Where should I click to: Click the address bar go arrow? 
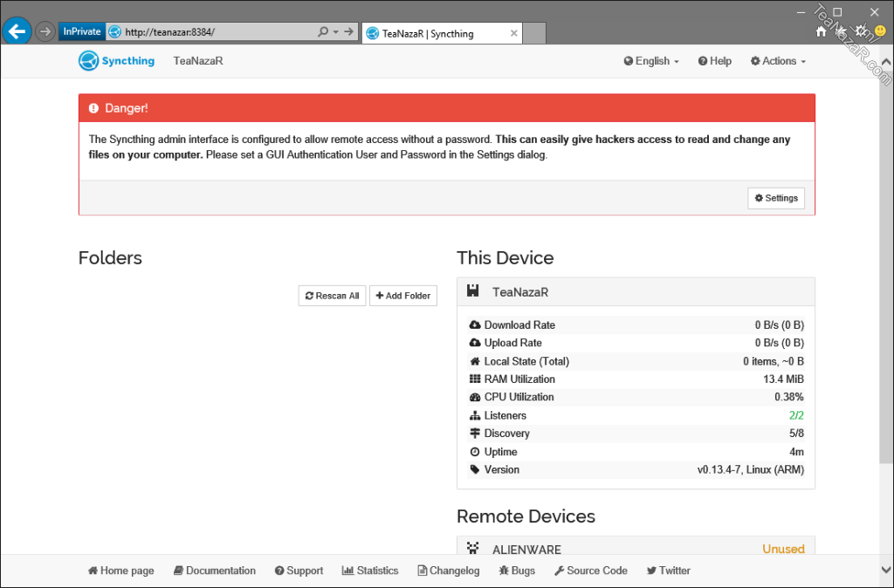point(349,31)
